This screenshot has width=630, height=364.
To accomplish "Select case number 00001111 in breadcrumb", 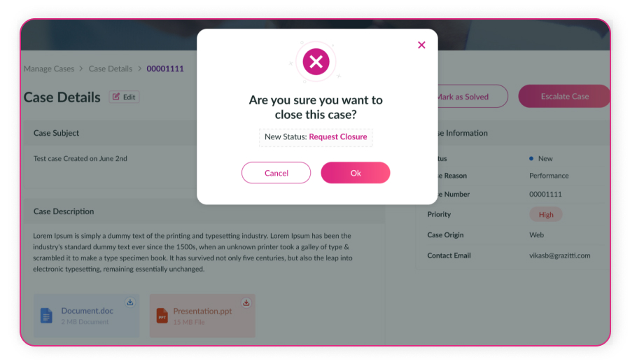I will (x=165, y=69).
